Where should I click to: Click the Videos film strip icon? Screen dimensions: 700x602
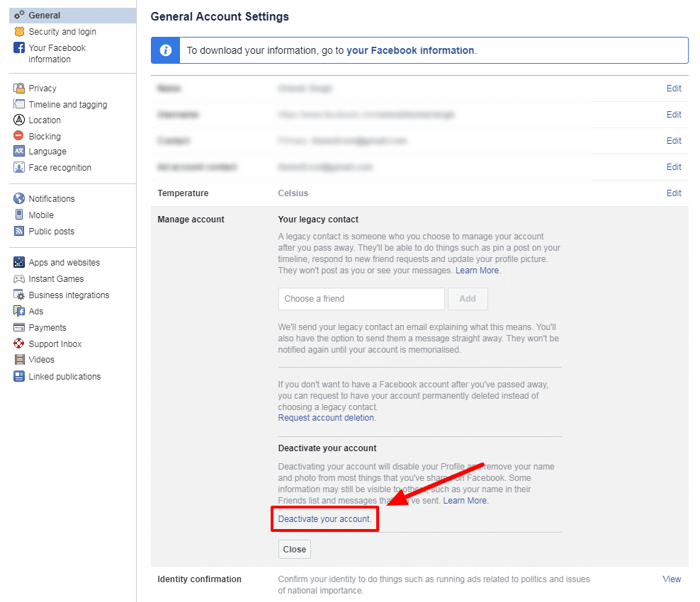pyautogui.click(x=20, y=360)
